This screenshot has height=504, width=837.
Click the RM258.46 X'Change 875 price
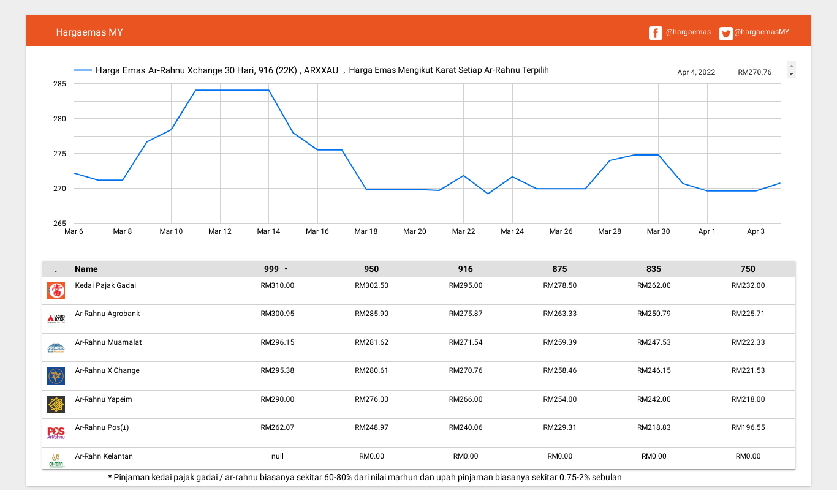click(560, 370)
